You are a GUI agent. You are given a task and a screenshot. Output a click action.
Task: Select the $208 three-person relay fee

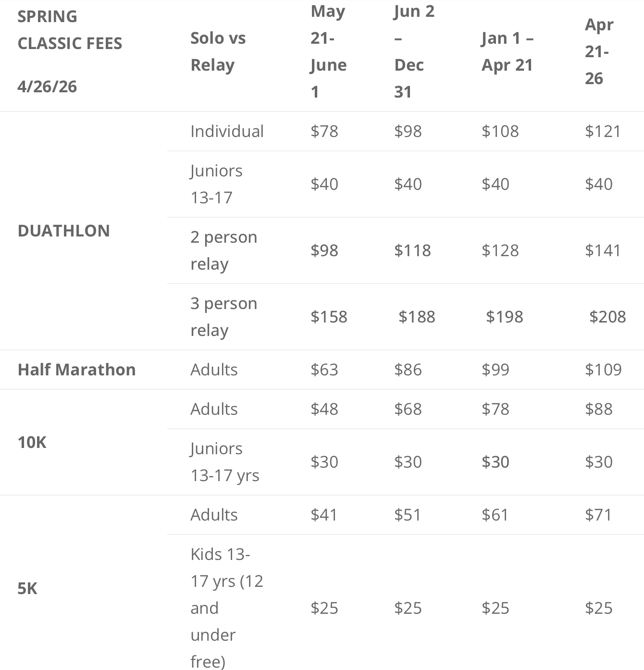(x=607, y=317)
